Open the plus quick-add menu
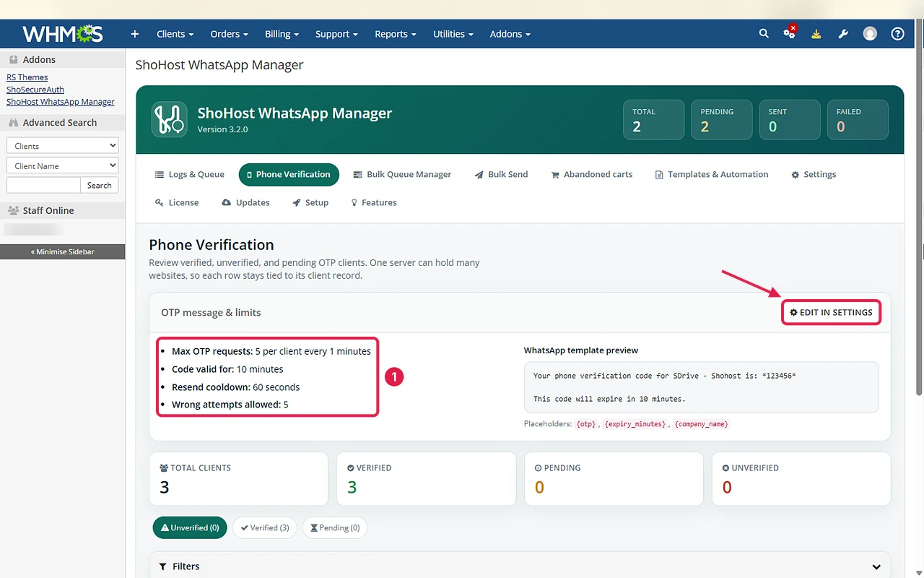924x578 pixels. [x=134, y=34]
